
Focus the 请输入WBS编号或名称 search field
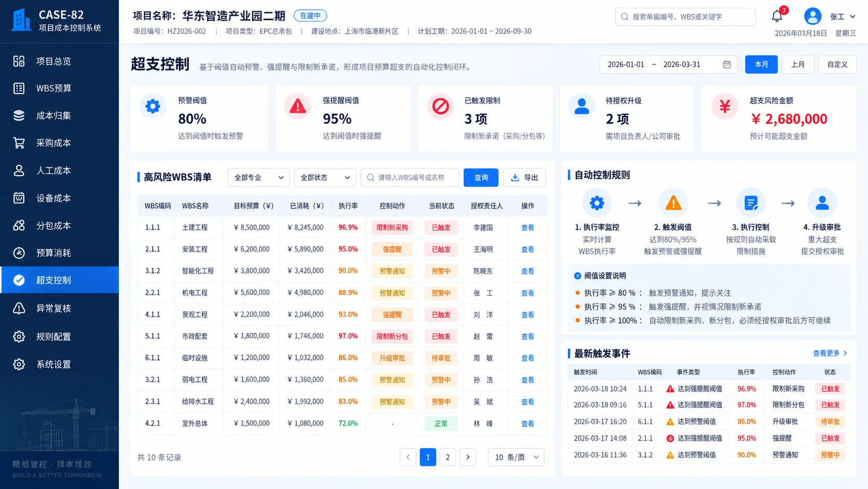pyautogui.click(x=410, y=178)
